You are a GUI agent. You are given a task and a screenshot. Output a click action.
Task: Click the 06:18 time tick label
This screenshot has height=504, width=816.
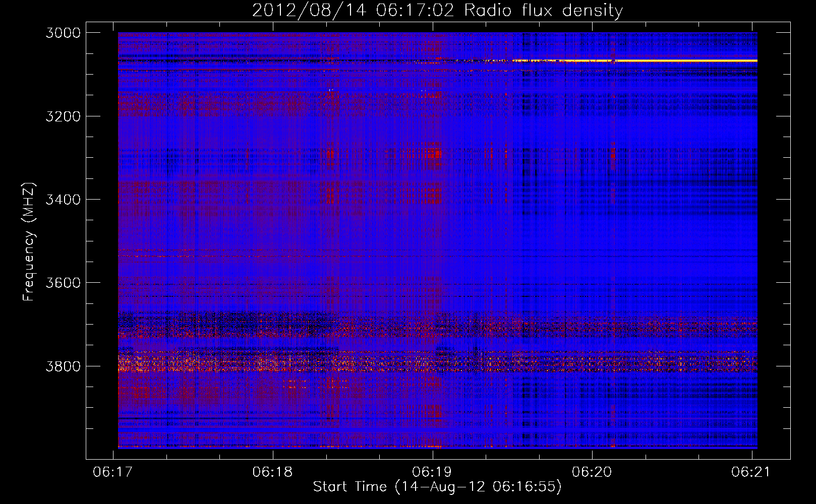pos(273,472)
